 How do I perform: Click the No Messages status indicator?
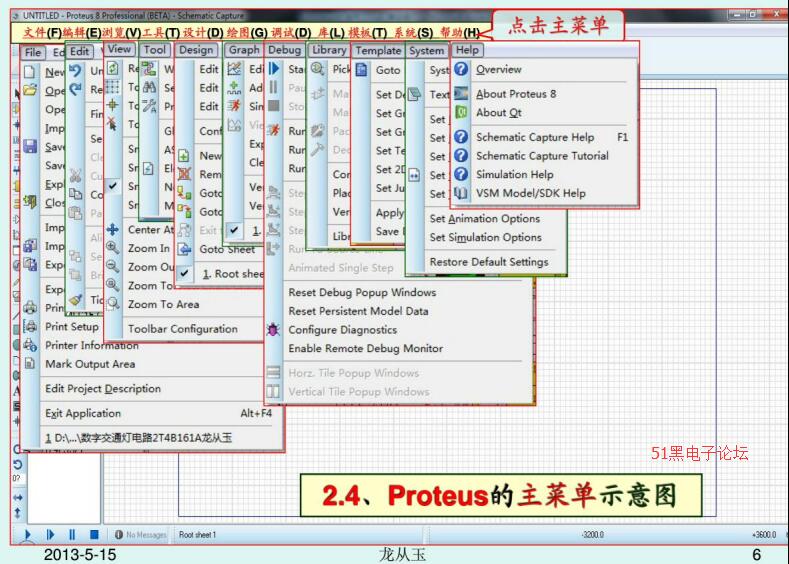point(141,534)
